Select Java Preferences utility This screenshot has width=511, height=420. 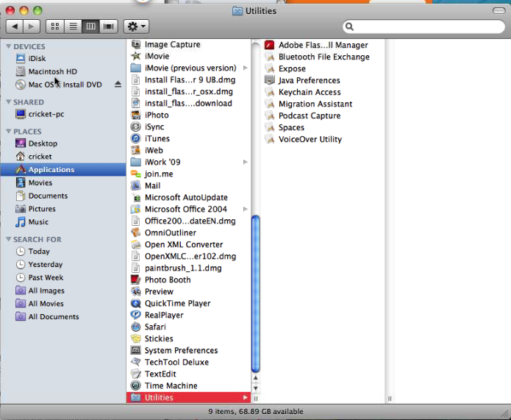(322, 81)
